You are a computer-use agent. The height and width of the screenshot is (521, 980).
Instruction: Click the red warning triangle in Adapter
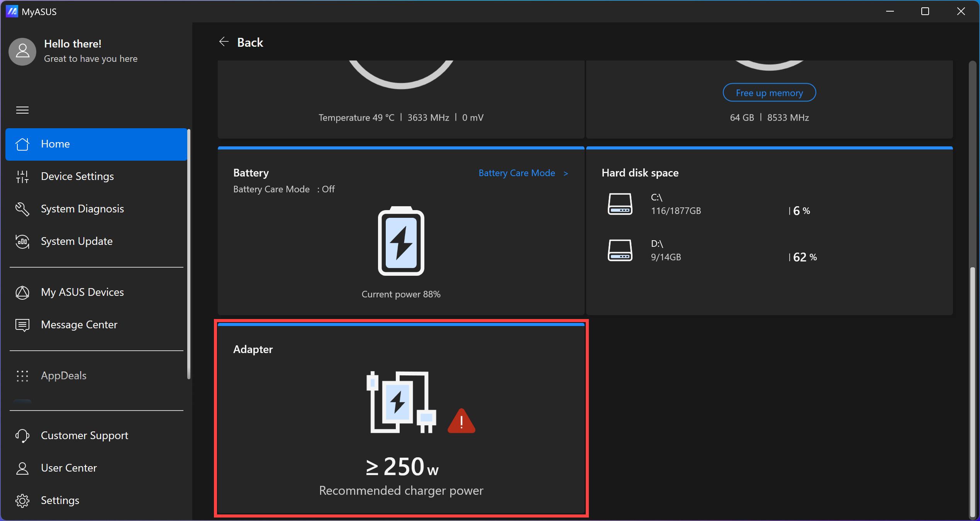pyautogui.click(x=461, y=421)
